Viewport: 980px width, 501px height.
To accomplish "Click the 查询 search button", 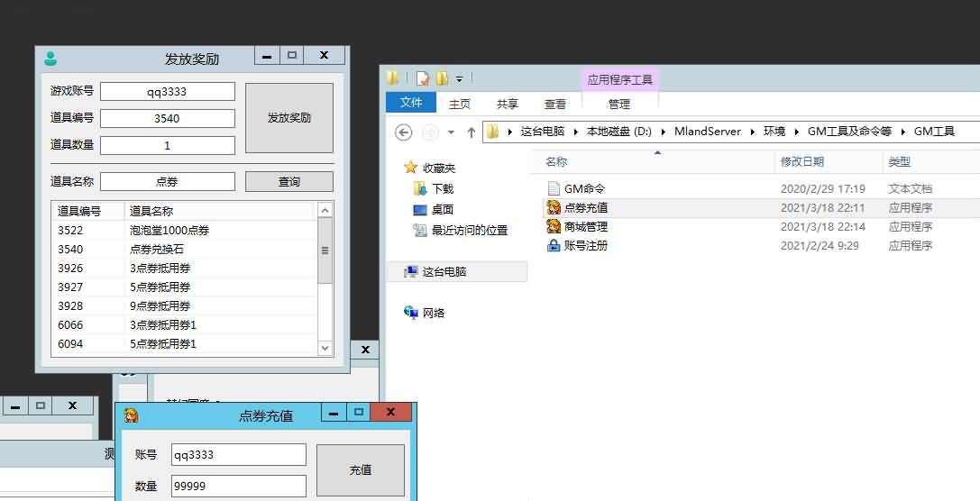I will coord(289,182).
